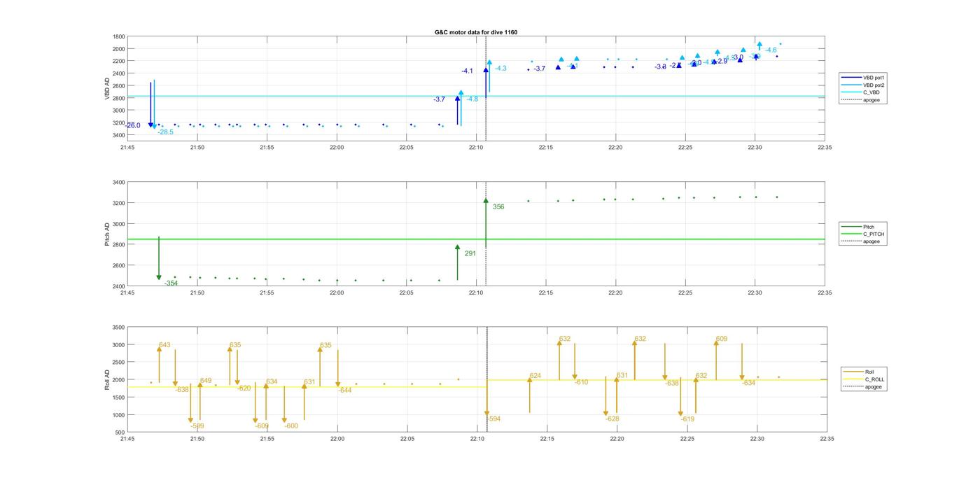980x485 pixels.
Task: Click the 'Pitch AD' y-axis label
Action: pos(107,234)
